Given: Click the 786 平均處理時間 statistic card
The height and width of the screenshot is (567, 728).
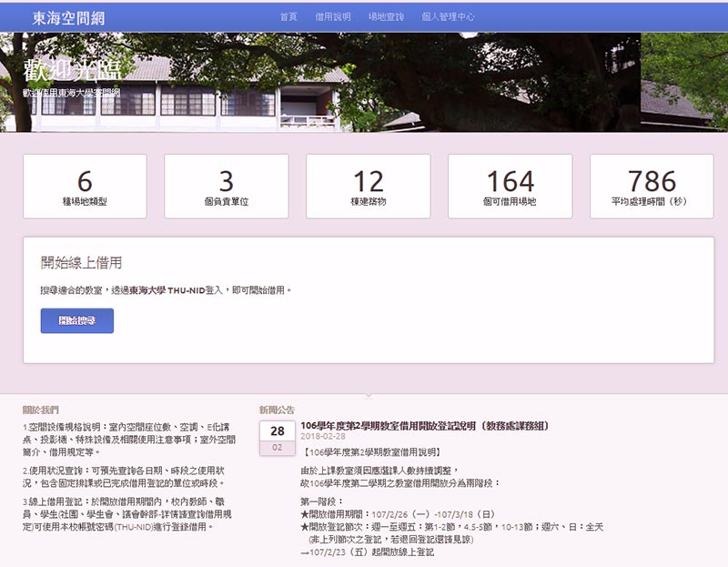Looking at the screenshot, I should [652, 187].
